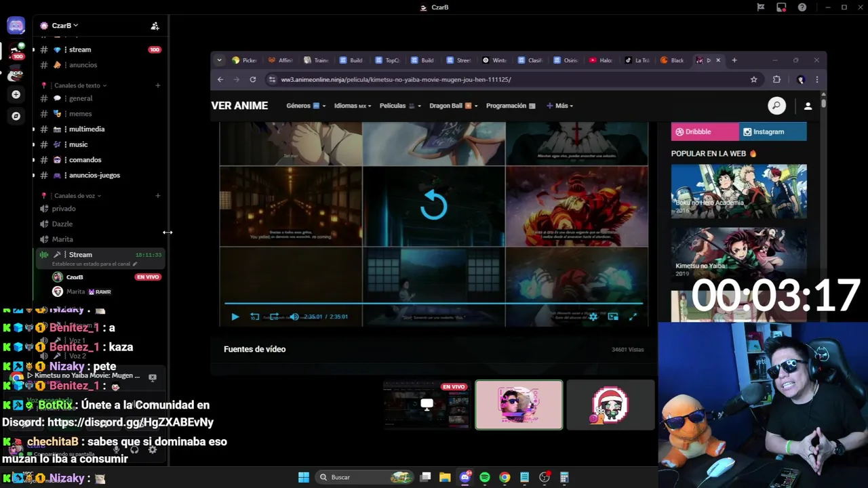Join the privado voice channel
868x488 pixels.
(64, 209)
